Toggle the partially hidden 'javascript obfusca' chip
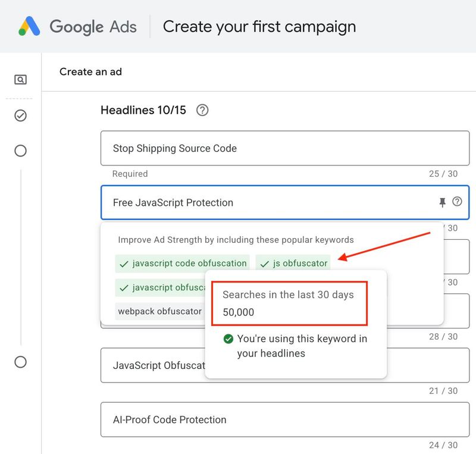476x454 pixels. [159, 287]
